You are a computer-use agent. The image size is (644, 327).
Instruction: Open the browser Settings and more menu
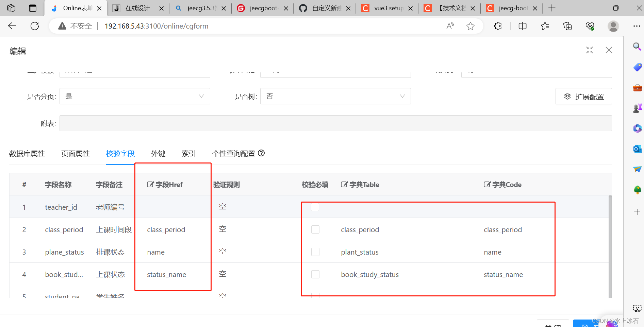[x=637, y=26]
